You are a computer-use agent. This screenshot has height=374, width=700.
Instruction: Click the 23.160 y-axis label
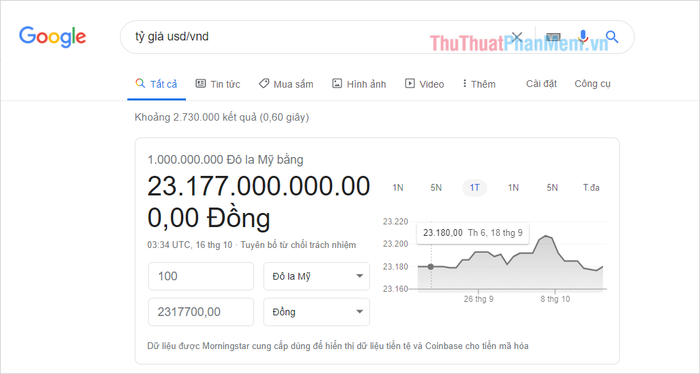(395, 289)
